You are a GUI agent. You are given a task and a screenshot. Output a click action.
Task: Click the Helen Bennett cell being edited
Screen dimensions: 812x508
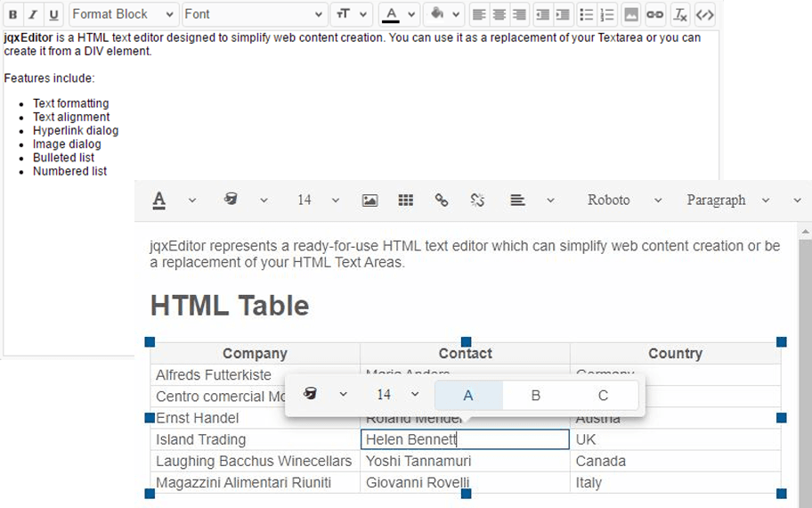465,439
